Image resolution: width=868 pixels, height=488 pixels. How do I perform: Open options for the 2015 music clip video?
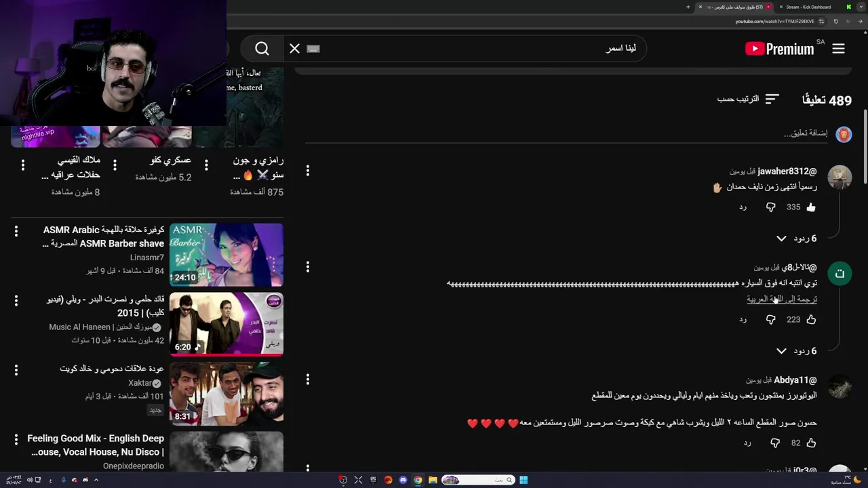[16, 301]
